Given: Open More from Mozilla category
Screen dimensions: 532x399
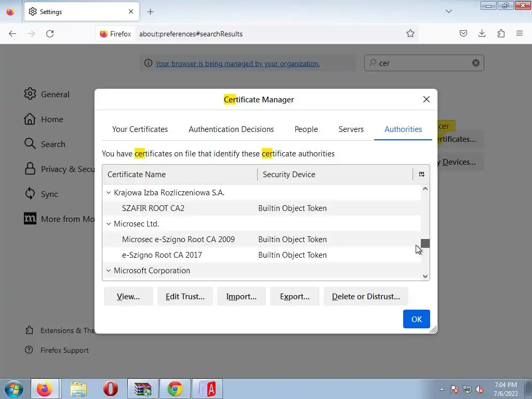Looking at the screenshot, I should [59, 219].
